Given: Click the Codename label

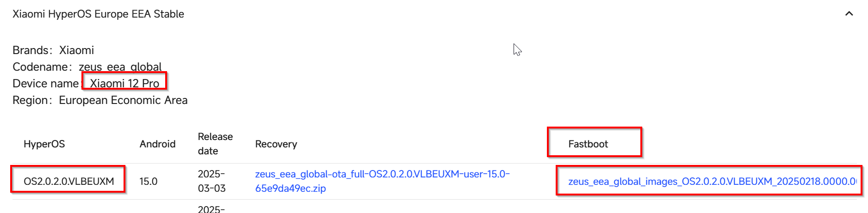Looking at the screenshot, I should pyautogui.click(x=40, y=67).
